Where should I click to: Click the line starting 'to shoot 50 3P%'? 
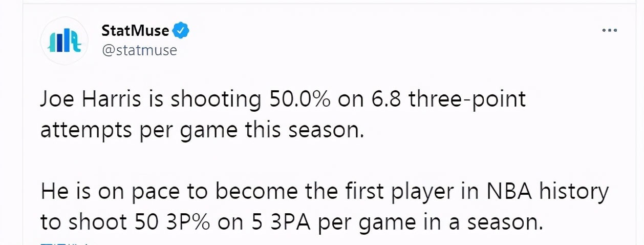click(291, 223)
